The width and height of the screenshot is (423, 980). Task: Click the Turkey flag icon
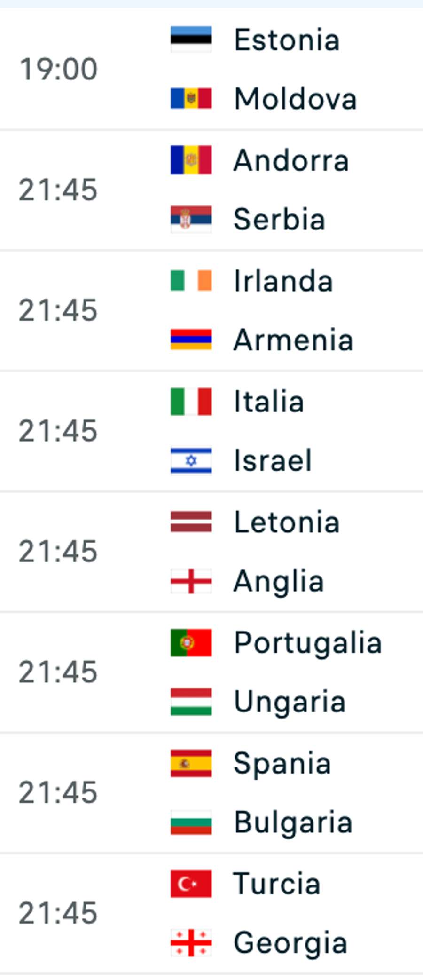(x=191, y=884)
